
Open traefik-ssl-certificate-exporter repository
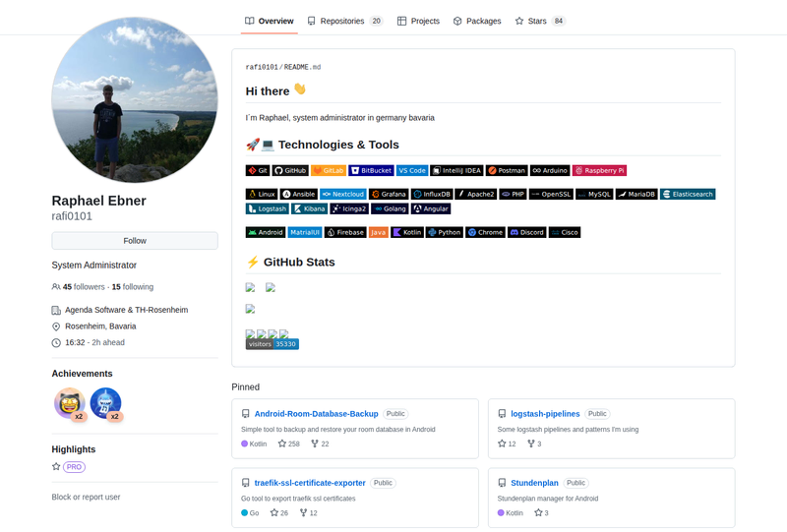click(310, 483)
